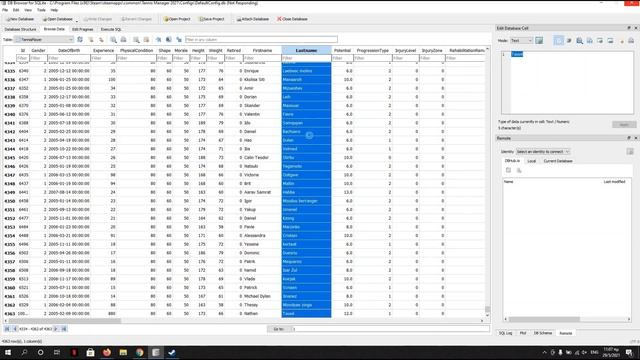The height and width of the screenshot is (360, 640).
Task: Switch to Plot bottom tab
Action: click(523, 333)
